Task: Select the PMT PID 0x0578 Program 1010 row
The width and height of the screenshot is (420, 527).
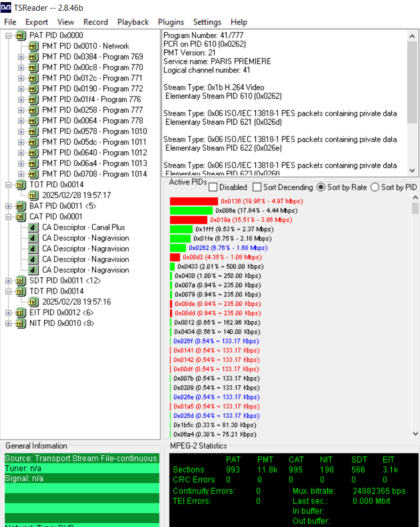Action: coord(94,132)
